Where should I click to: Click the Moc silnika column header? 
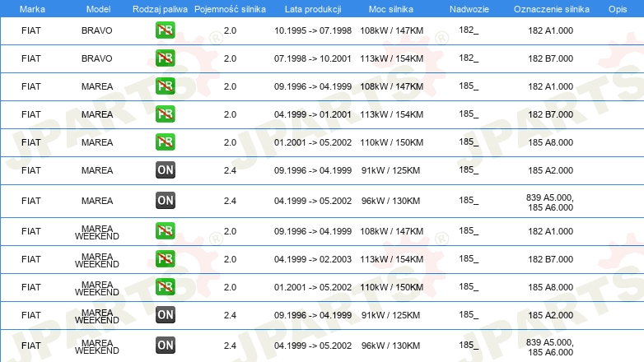click(x=391, y=9)
